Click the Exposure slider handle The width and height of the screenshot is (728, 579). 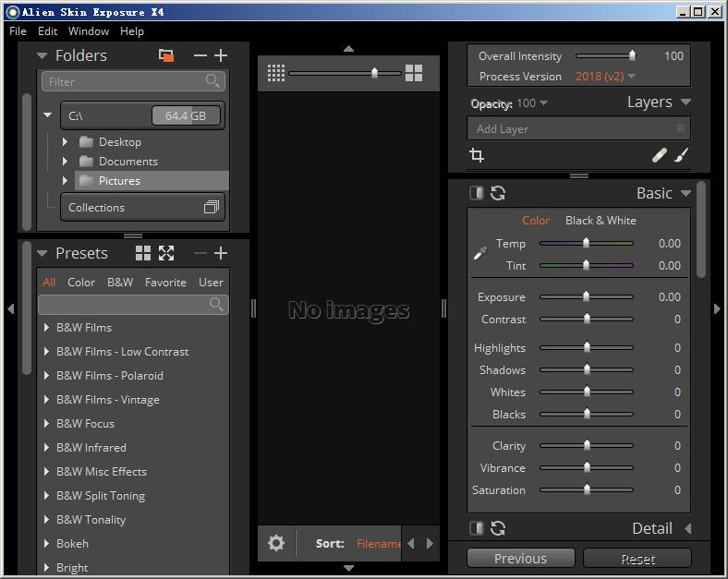pyautogui.click(x=587, y=296)
